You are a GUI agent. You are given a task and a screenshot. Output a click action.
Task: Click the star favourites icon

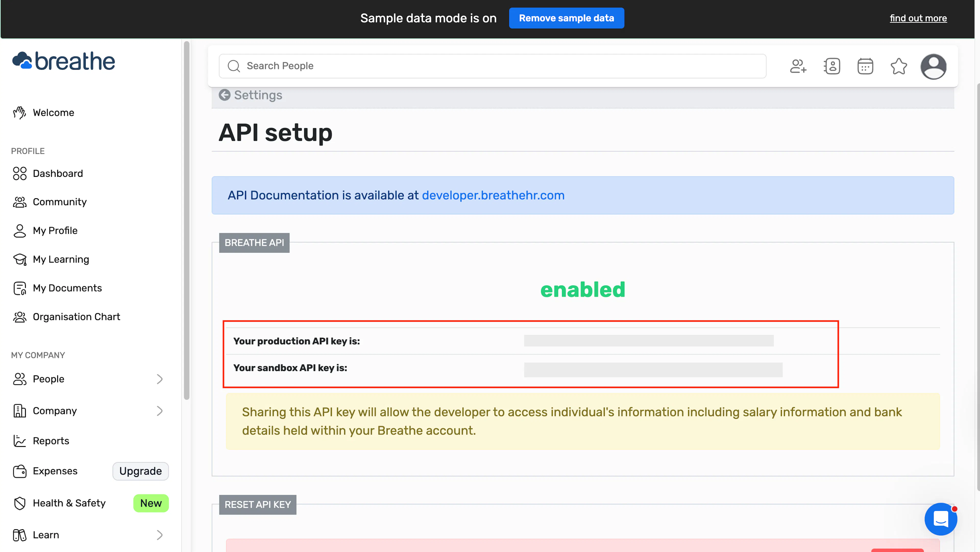[x=899, y=66]
